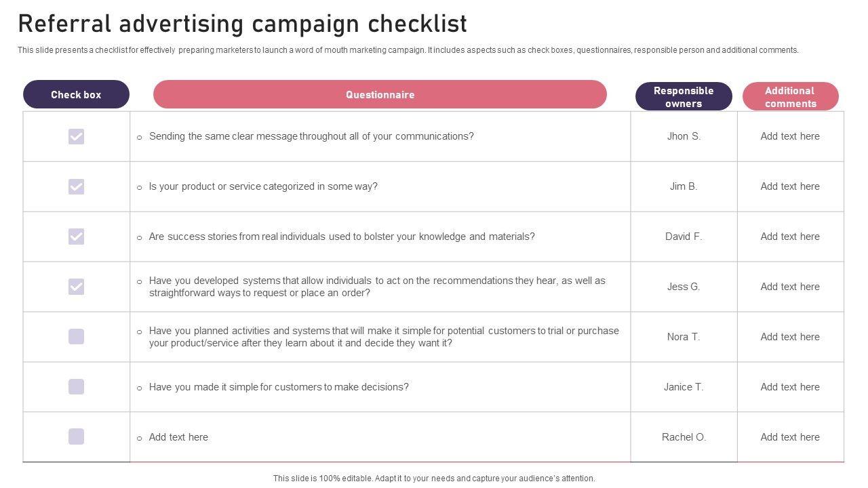Click Add text here in questionnaire column
Screen dimensions: 868x488
point(178,437)
